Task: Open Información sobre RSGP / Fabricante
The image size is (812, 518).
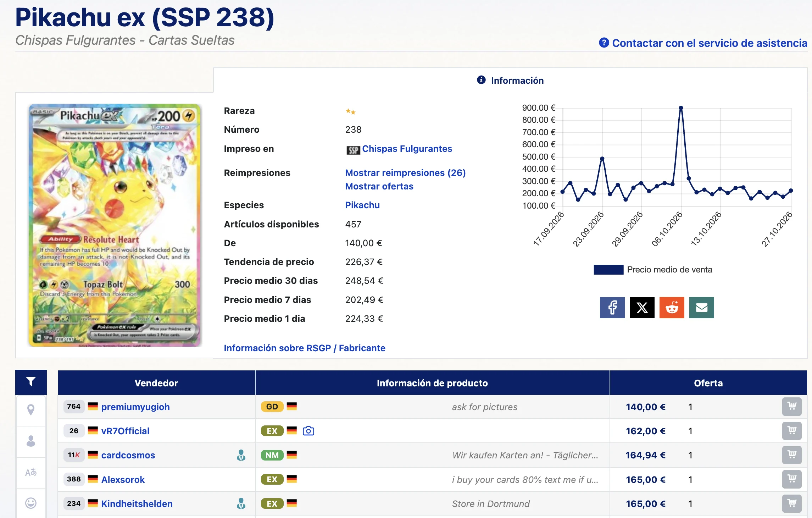Action: [305, 348]
